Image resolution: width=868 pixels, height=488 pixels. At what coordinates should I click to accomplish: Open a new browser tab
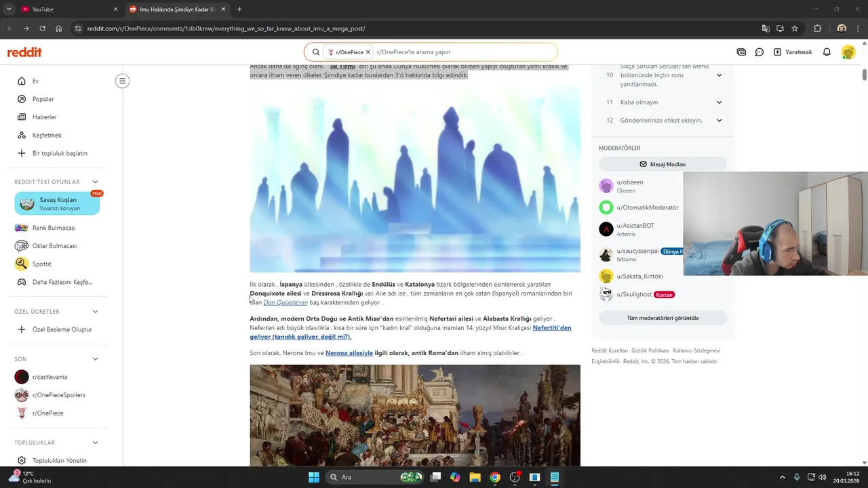coord(239,9)
